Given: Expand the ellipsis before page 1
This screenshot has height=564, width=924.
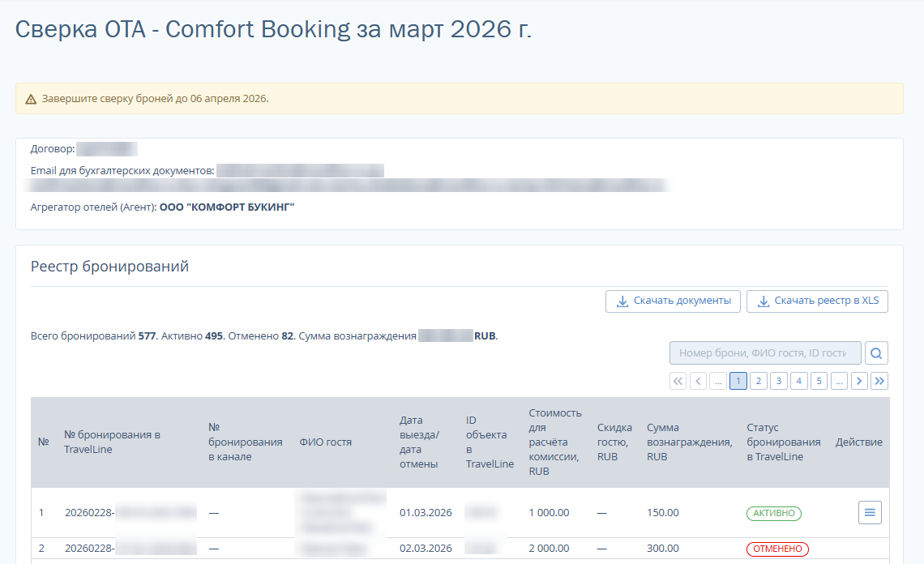Looking at the screenshot, I should [x=718, y=381].
